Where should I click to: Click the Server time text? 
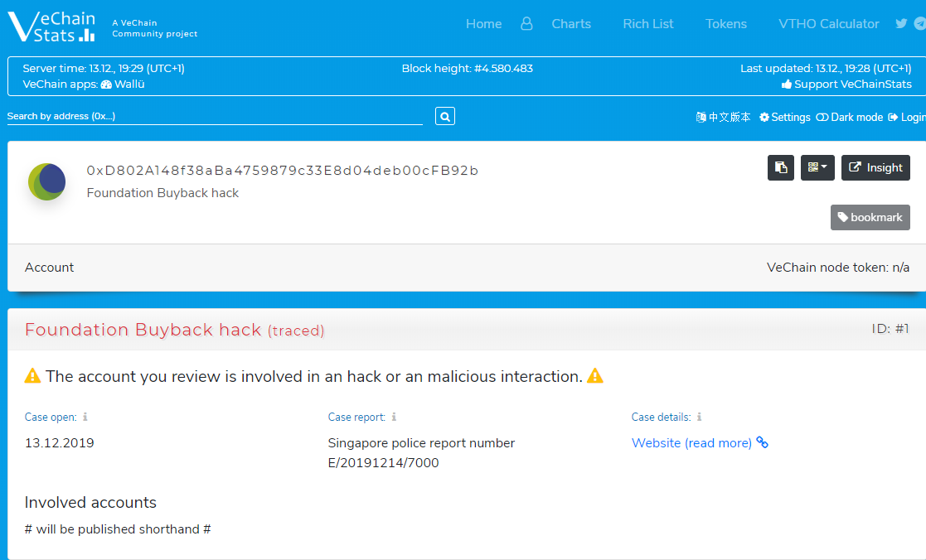(x=104, y=69)
